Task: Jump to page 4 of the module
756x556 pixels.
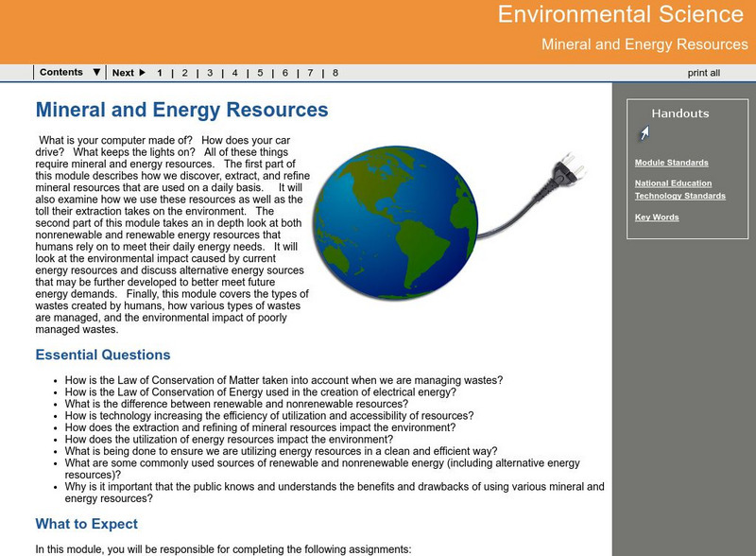Action: click(235, 73)
